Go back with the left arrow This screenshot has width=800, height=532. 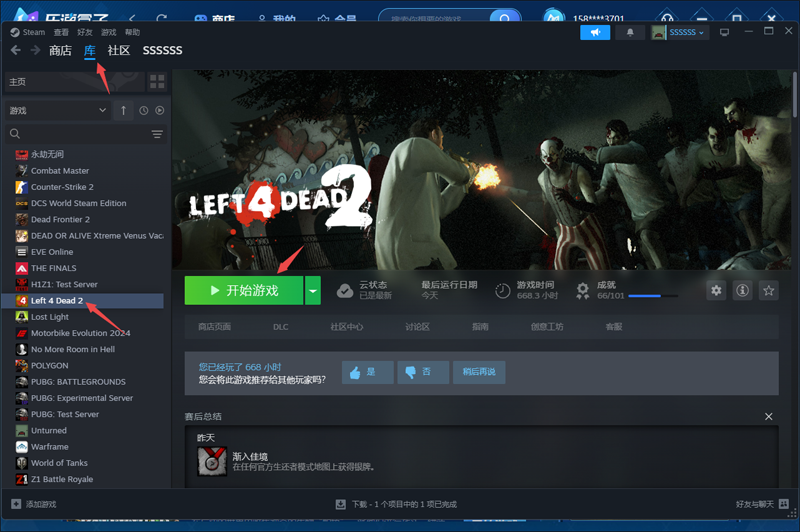[x=15, y=51]
